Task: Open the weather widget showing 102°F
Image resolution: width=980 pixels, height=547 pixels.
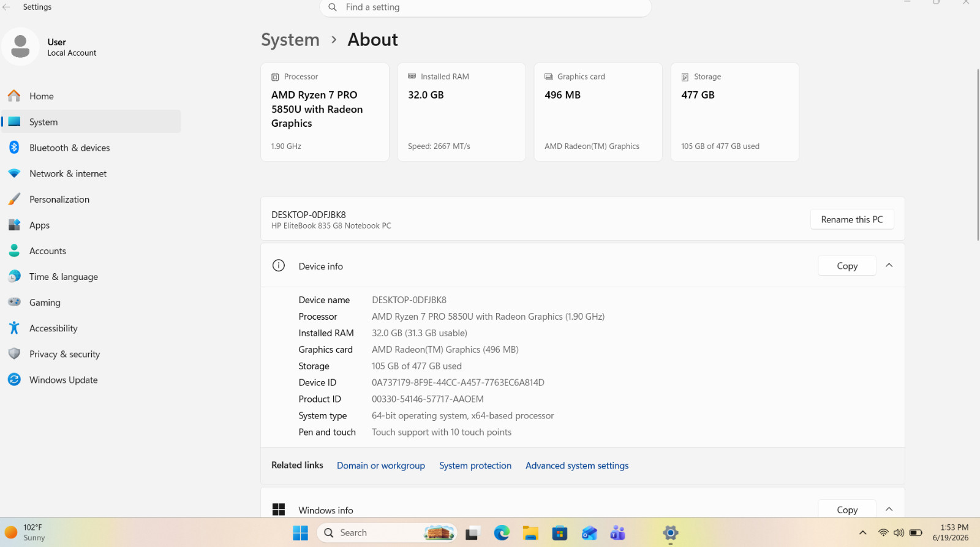Action: coord(26,532)
